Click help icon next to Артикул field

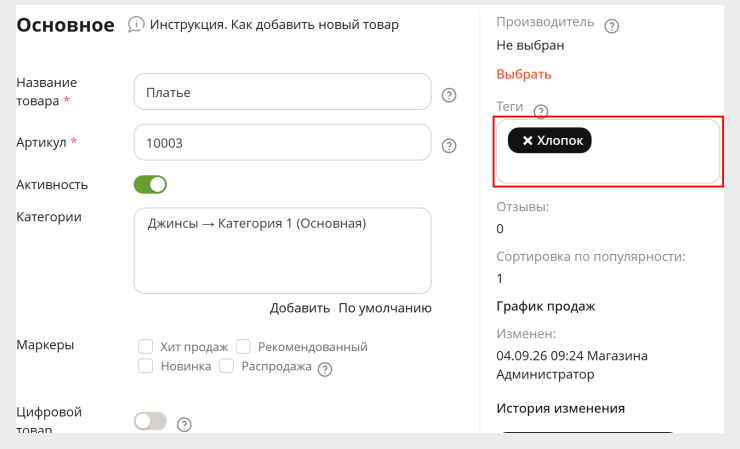click(449, 146)
